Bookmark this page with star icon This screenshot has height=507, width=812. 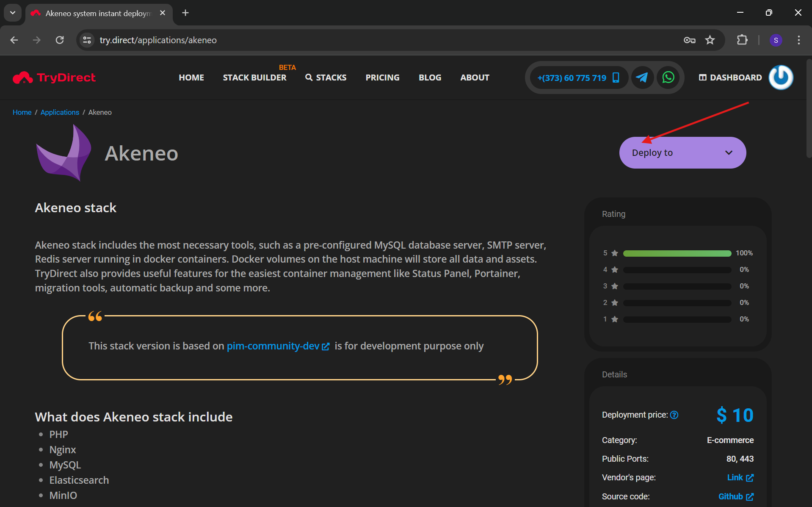(x=710, y=40)
